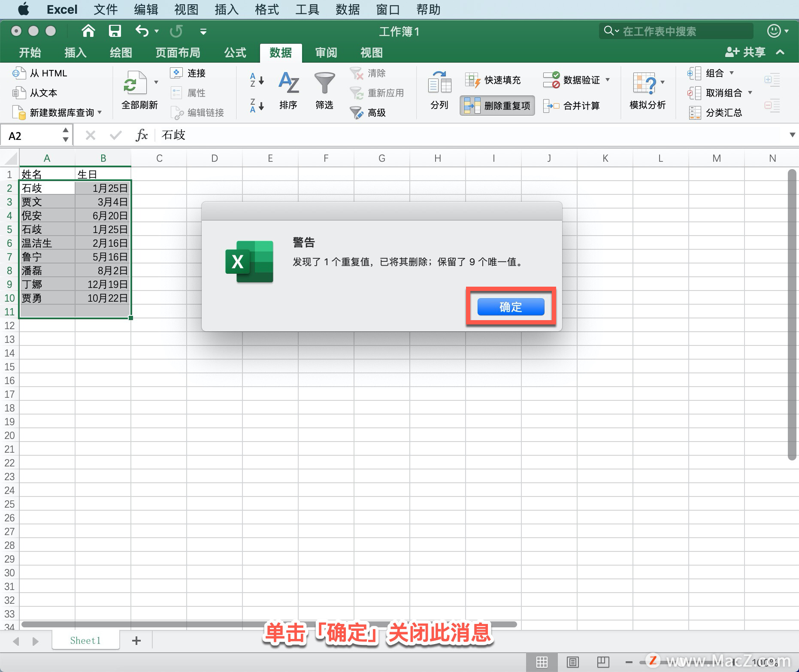Open the Connections button
Screen dimensions: 799x672
coord(188,73)
